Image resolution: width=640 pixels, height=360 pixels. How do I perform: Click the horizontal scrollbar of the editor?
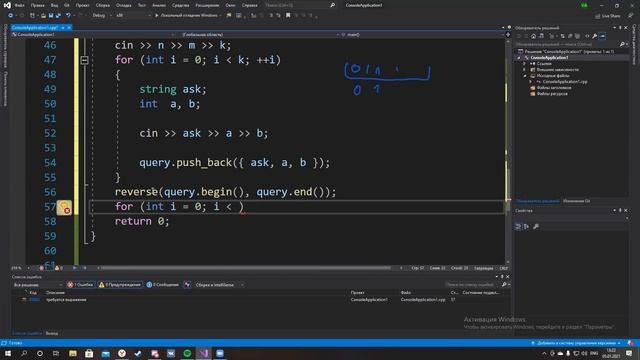(245, 268)
